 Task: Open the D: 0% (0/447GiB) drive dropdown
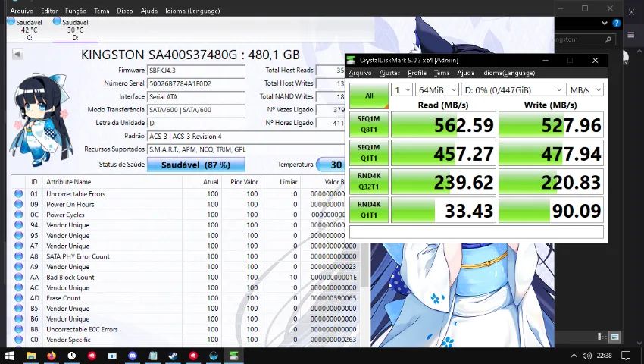[512, 89]
